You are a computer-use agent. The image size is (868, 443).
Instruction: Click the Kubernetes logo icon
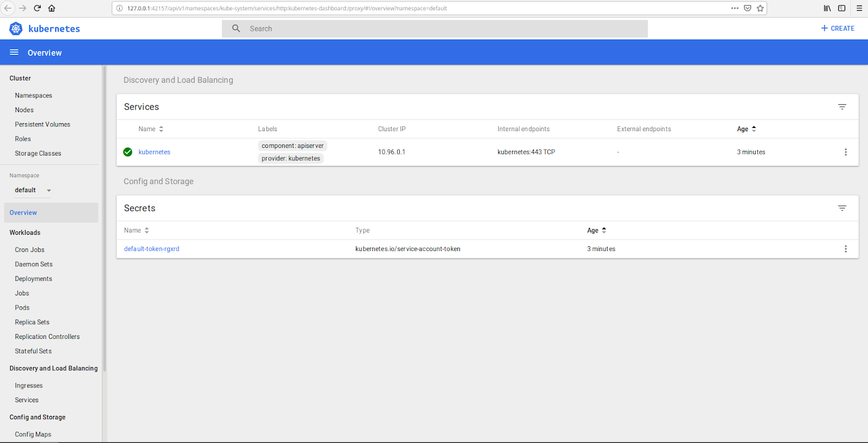tap(16, 29)
